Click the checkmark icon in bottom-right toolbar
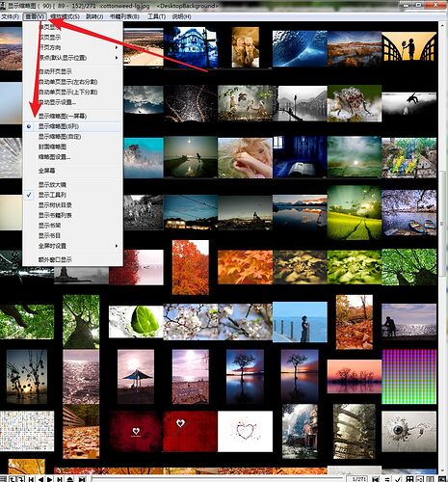 point(398,479)
